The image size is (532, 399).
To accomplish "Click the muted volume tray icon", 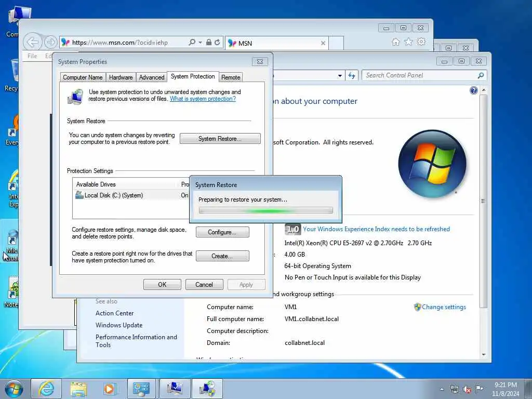I will [x=467, y=390].
